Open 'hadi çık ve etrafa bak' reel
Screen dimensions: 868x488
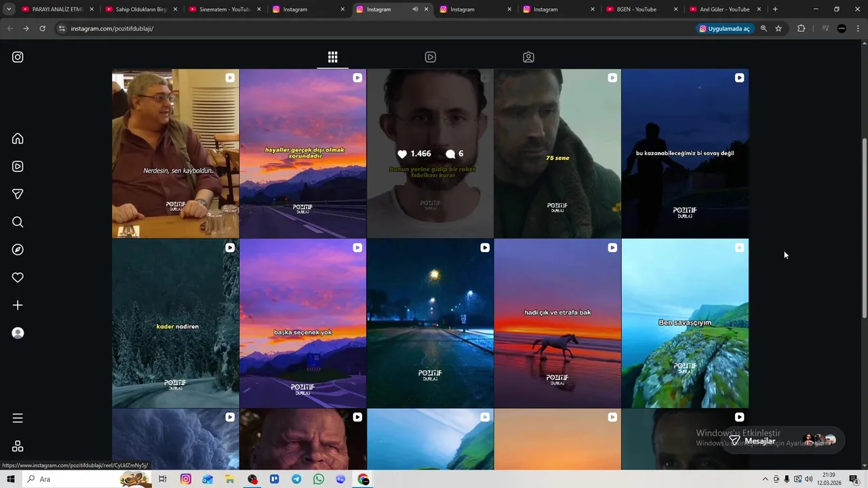point(557,323)
